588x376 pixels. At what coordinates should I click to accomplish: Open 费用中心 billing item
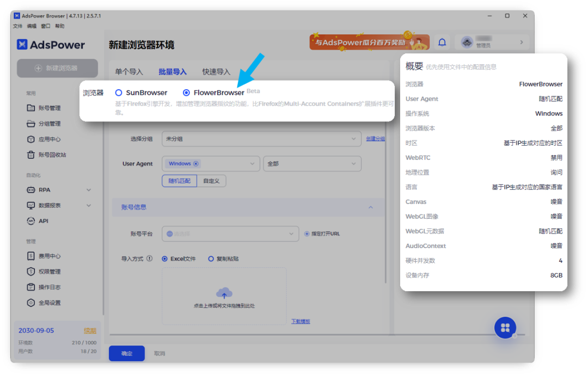(44, 256)
